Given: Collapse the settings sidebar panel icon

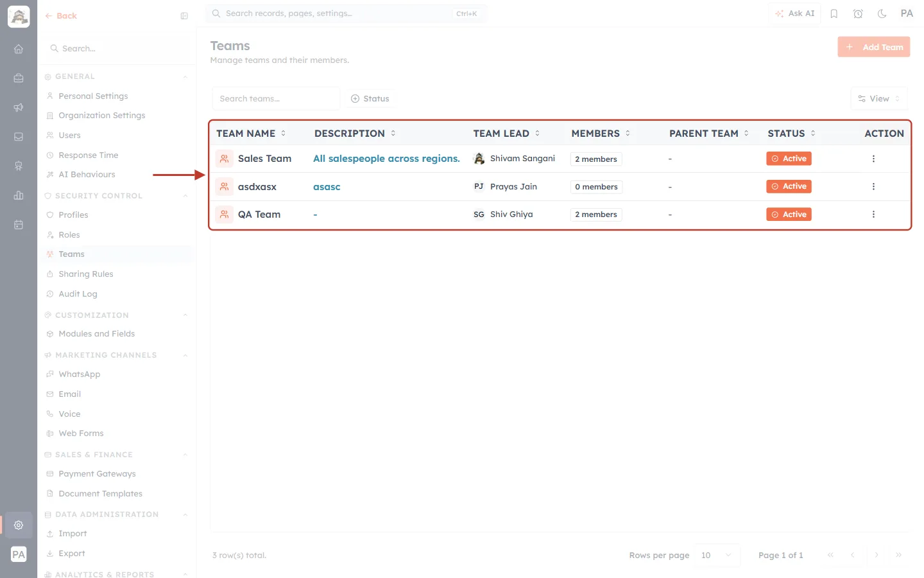Looking at the screenshot, I should pyautogui.click(x=184, y=16).
